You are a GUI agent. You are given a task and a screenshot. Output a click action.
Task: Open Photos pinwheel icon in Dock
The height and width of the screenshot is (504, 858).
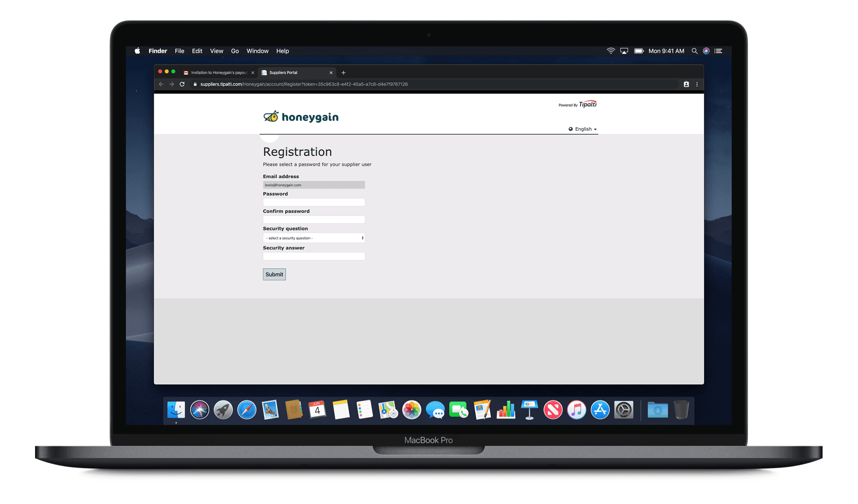411,410
